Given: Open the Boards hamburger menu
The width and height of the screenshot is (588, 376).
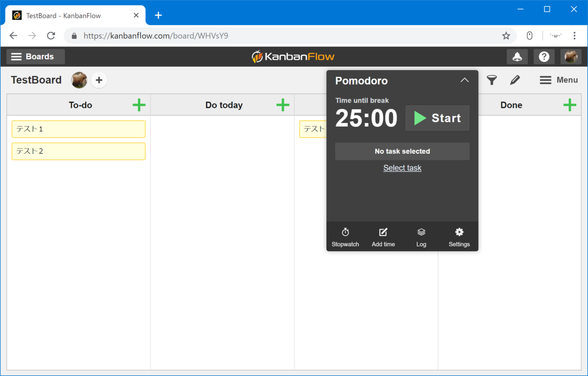Looking at the screenshot, I should point(35,57).
